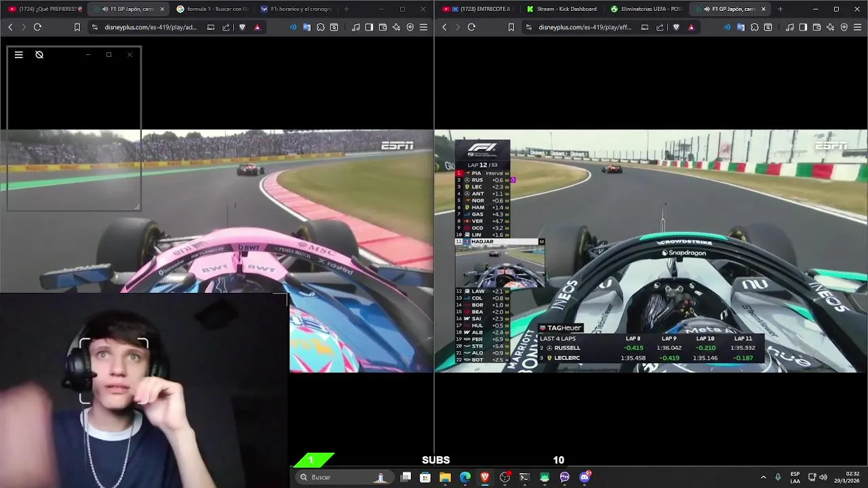Open the main hamburger menu in right browser
Image resolution: width=868 pixels, height=488 pixels.
(857, 27)
